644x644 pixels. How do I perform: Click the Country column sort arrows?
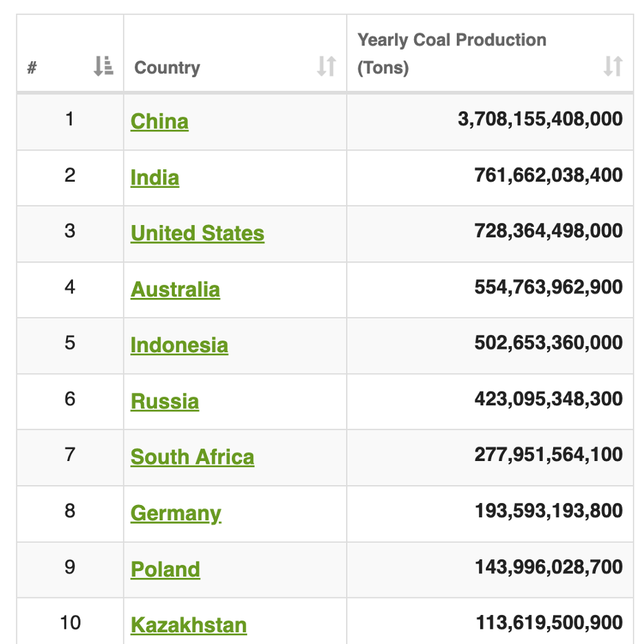pyautogui.click(x=326, y=67)
